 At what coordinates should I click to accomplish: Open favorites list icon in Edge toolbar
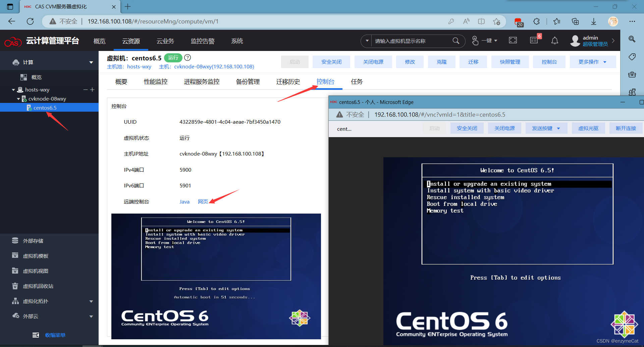pyautogui.click(x=557, y=21)
